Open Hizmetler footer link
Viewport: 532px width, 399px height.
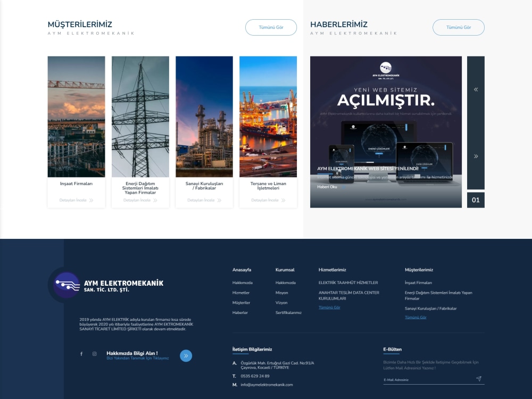coord(241,293)
